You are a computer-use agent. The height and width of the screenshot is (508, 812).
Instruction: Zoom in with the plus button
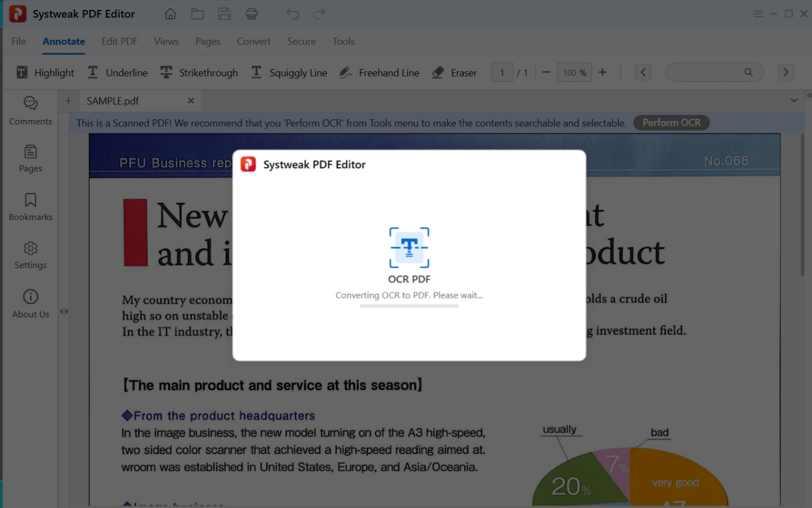coord(603,72)
